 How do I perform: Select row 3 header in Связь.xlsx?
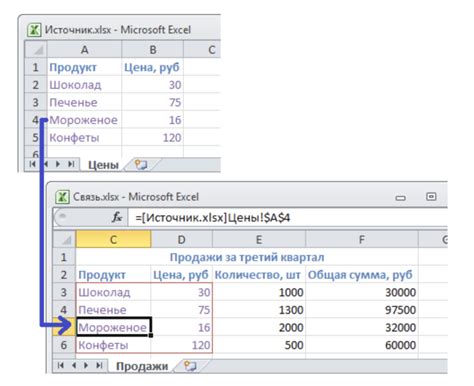(64, 292)
